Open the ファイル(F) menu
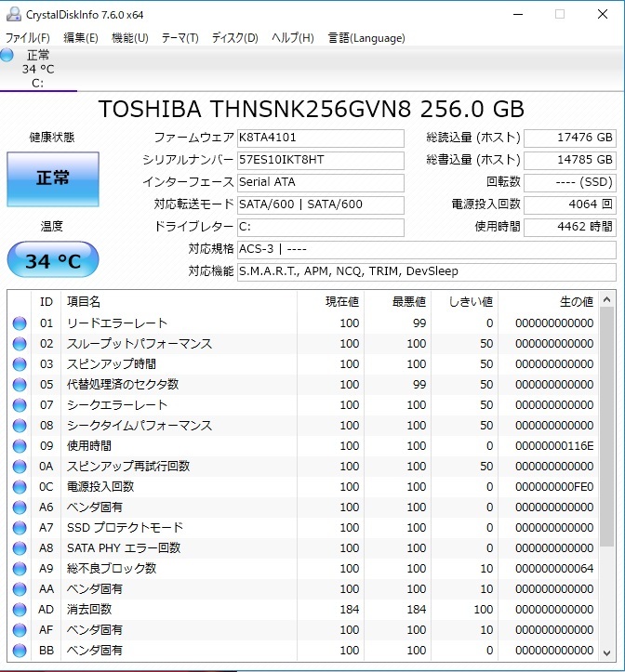The width and height of the screenshot is (625, 672). pos(28,38)
